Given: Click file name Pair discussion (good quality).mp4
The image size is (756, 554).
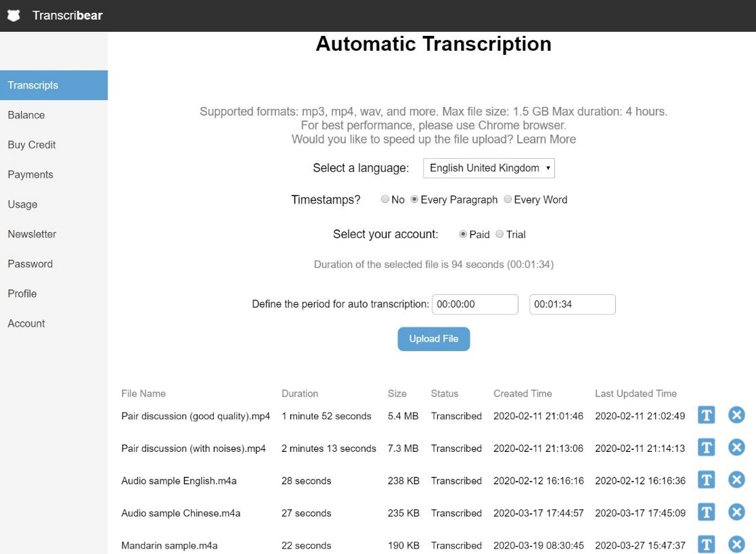Looking at the screenshot, I should coord(196,416).
